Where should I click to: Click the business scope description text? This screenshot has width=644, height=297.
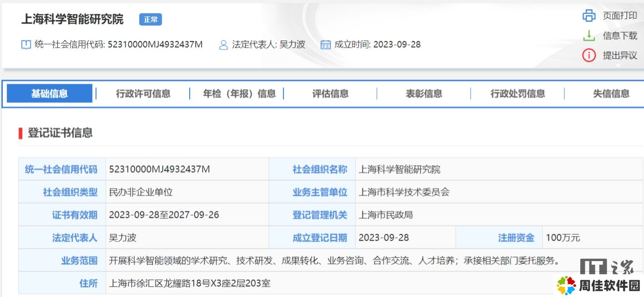pos(334,261)
